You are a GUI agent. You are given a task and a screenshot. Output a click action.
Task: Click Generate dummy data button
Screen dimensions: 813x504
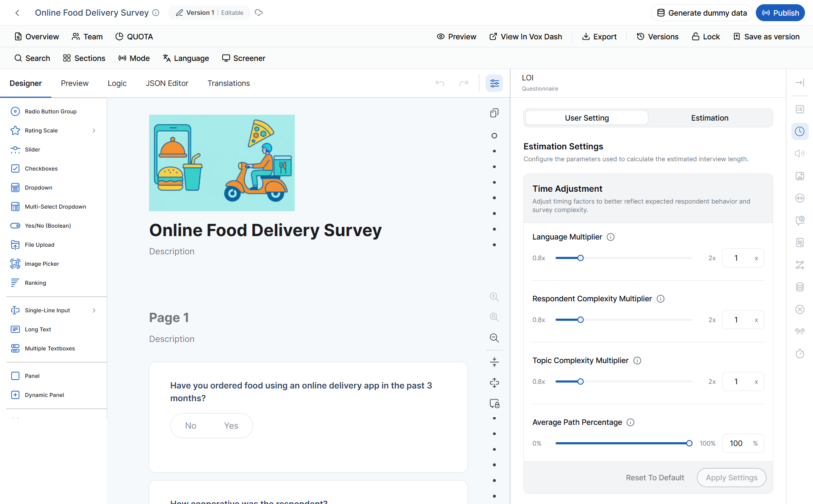pos(702,13)
